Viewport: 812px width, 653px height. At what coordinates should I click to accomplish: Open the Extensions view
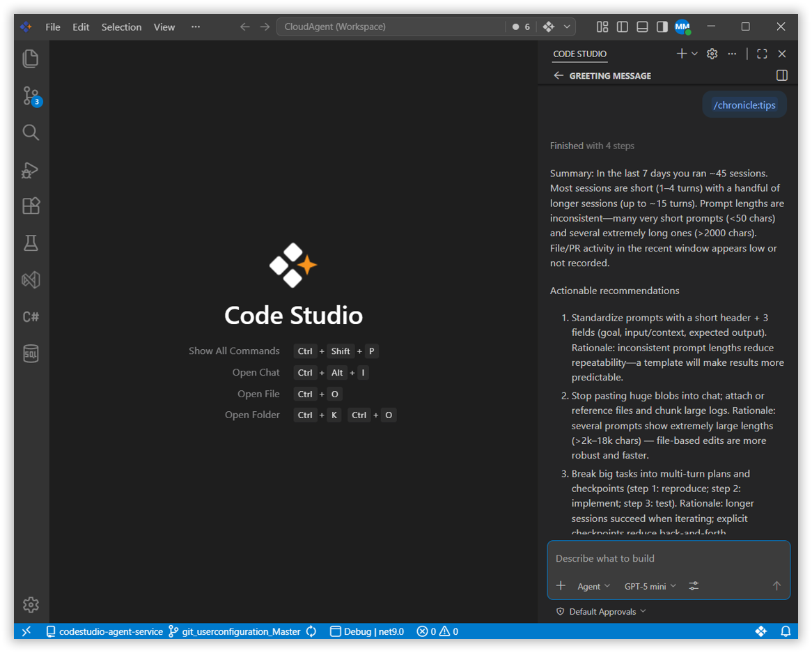coord(31,206)
